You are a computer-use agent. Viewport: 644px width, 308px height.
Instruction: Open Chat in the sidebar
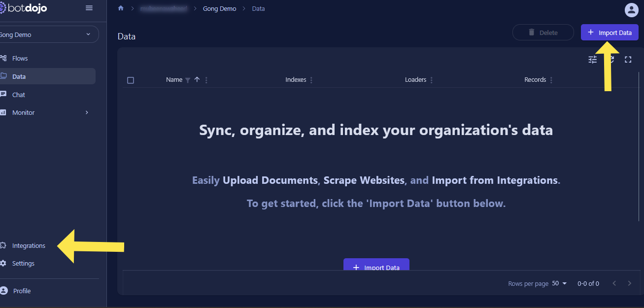(x=19, y=95)
